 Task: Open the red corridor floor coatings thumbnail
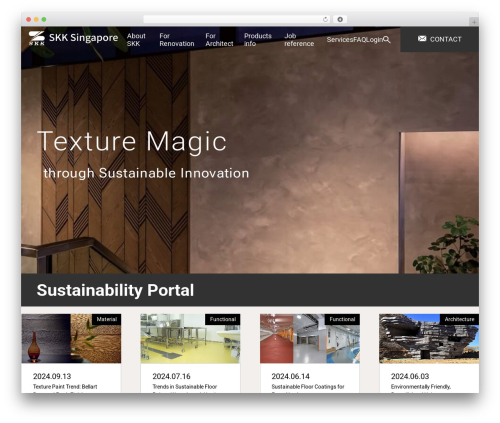click(x=310, y=338)
